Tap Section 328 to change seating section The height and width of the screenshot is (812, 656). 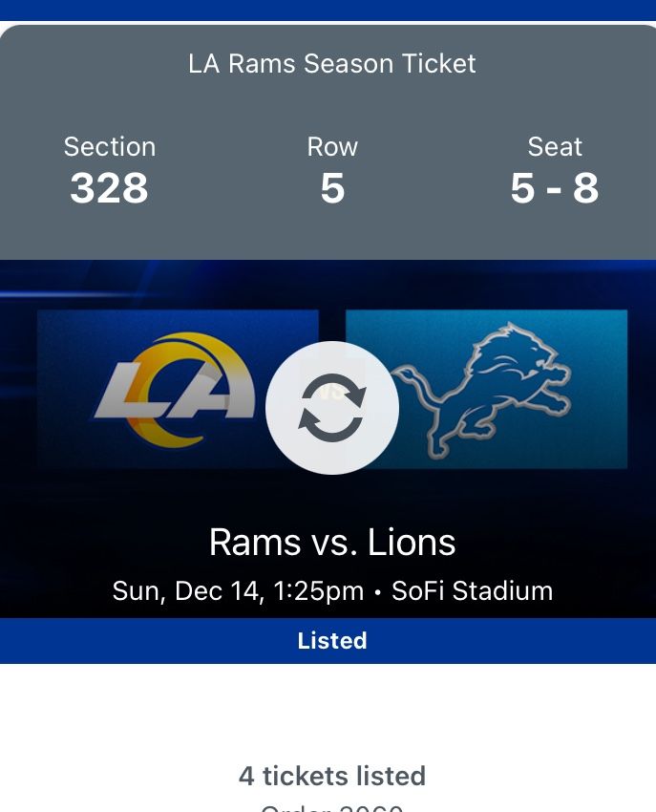click(109, 172)
